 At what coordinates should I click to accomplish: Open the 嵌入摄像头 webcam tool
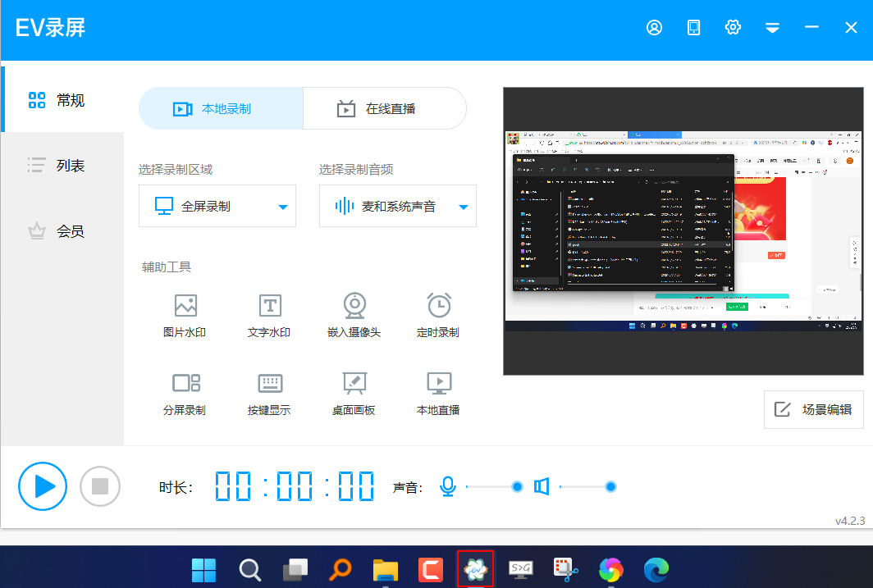point(354,316)
